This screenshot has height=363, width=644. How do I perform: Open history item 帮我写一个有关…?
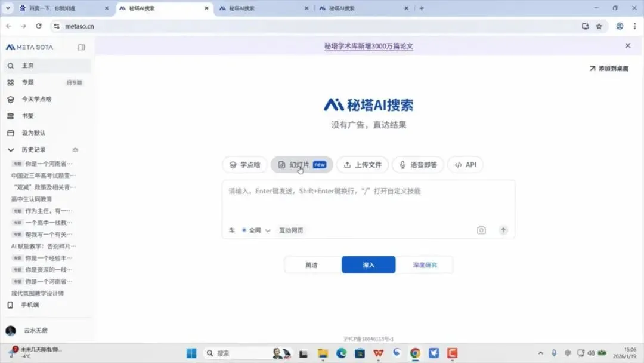click(x=43, y=235)
